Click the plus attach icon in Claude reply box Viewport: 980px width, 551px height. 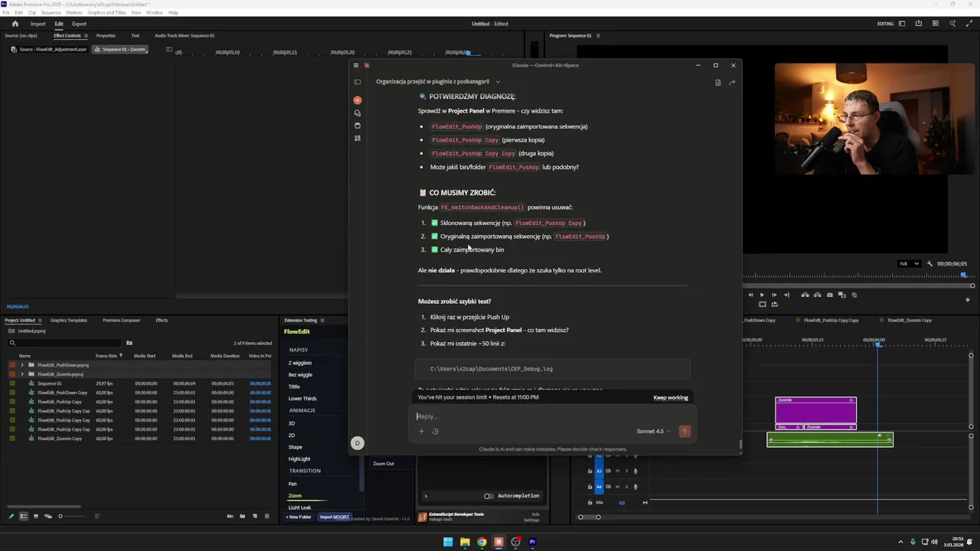(x=421, y=431)
